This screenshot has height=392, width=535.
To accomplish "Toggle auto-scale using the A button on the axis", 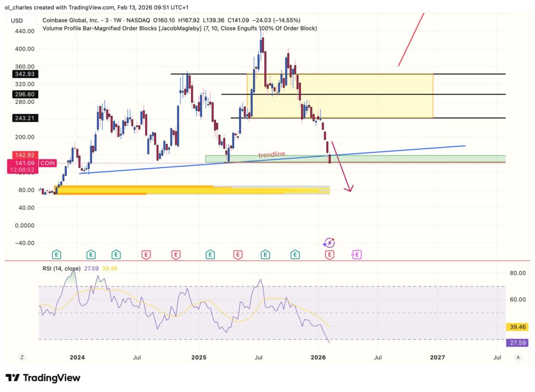I will tap(518, 358).
